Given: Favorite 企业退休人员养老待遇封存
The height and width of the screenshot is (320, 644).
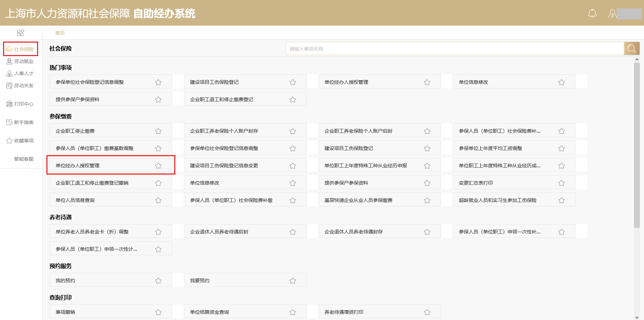Looking at the screenshot, I should coord(427,232).
